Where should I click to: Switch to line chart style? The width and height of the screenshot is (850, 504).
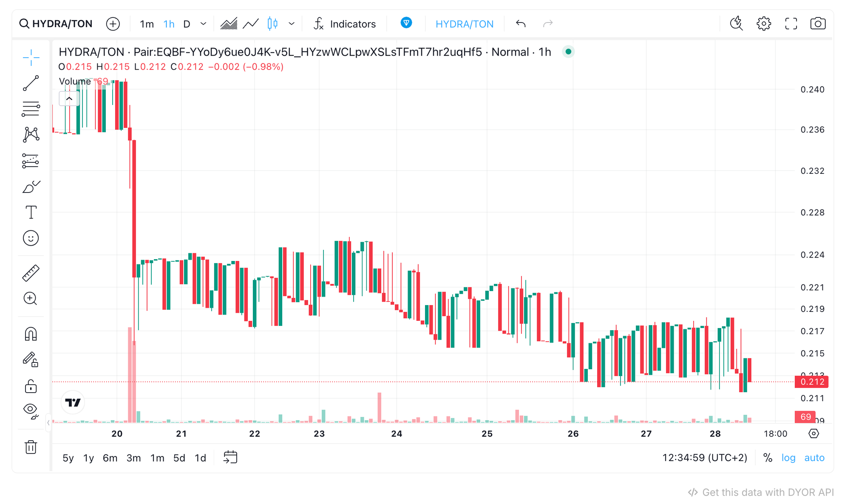coord(251,24)
